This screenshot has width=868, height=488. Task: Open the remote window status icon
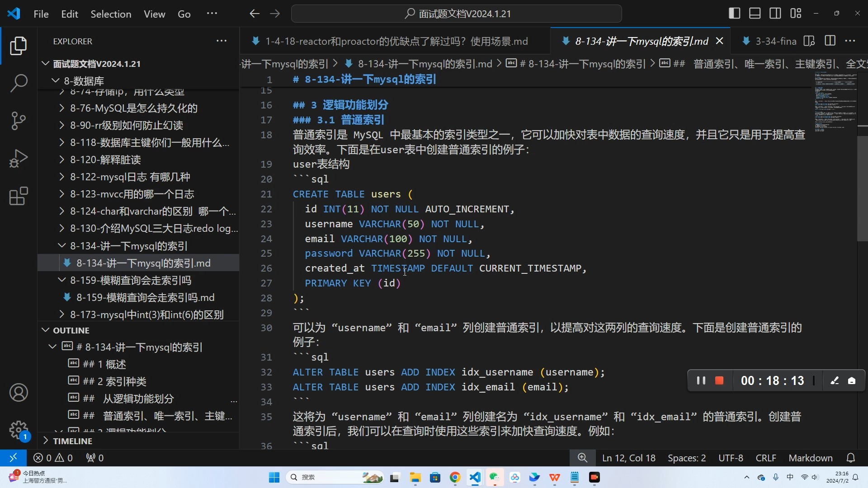(13, 458)
